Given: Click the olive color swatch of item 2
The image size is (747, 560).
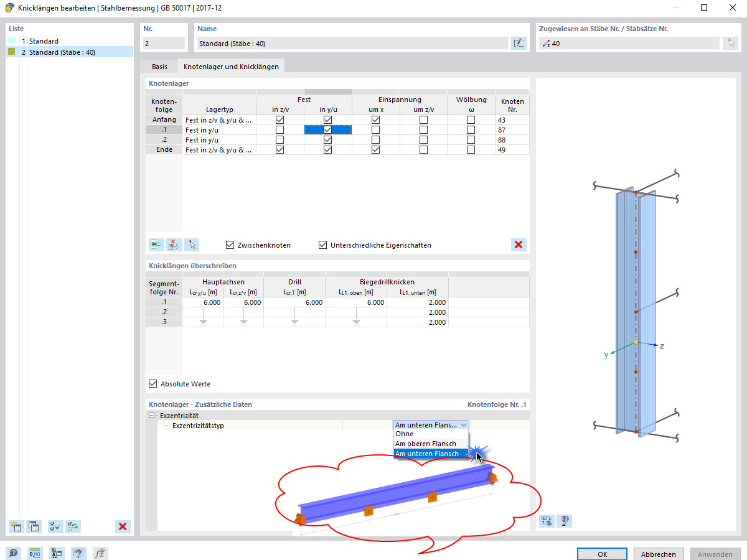Looking at the screenshot, I should (x=12, y=52).
